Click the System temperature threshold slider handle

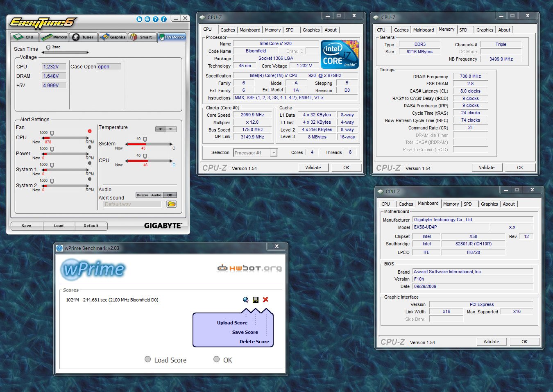145,140
